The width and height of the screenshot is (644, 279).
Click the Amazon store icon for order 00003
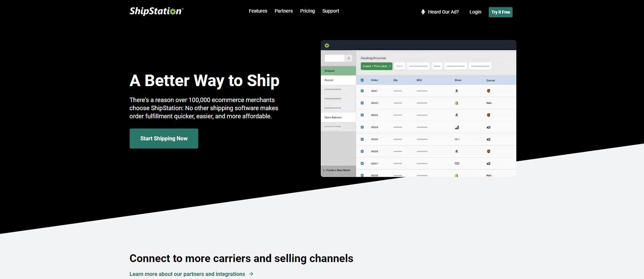coord(457,115)
